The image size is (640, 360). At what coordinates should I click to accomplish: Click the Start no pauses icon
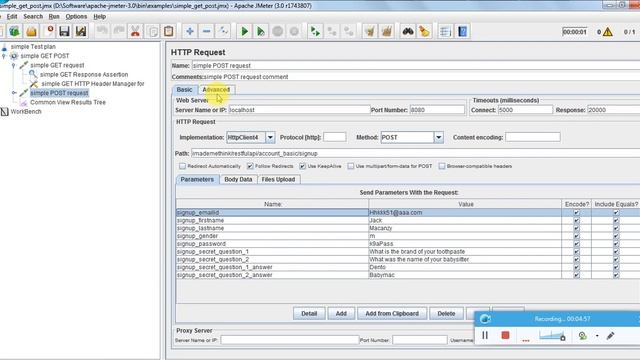(x=260, y=31)
